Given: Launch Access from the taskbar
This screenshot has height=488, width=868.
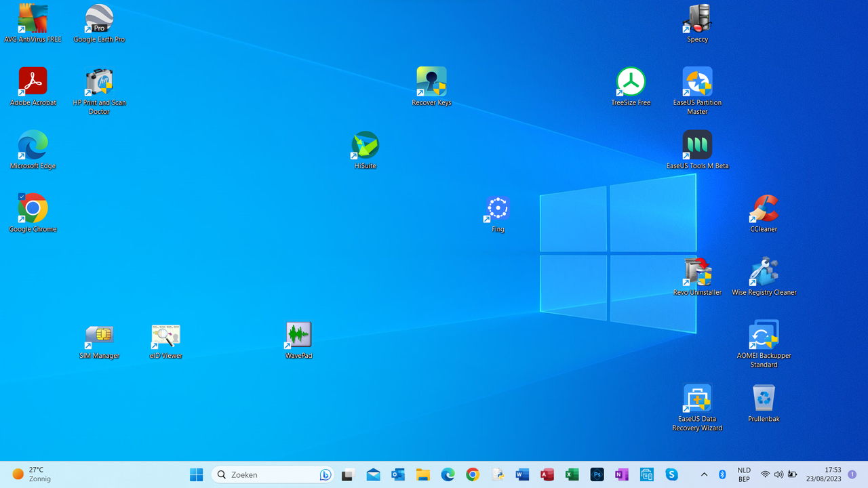Looking at the screenshot, I should (x=547, y=474).
